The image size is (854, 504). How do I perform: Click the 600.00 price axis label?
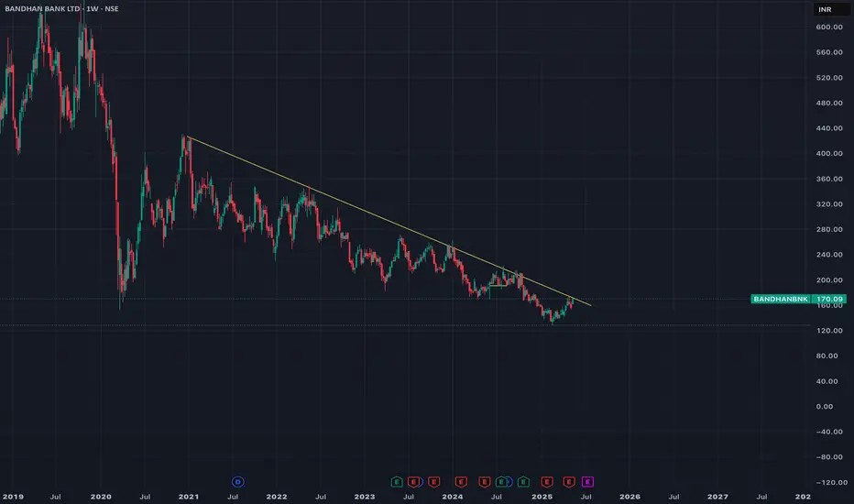click(829, 27)
